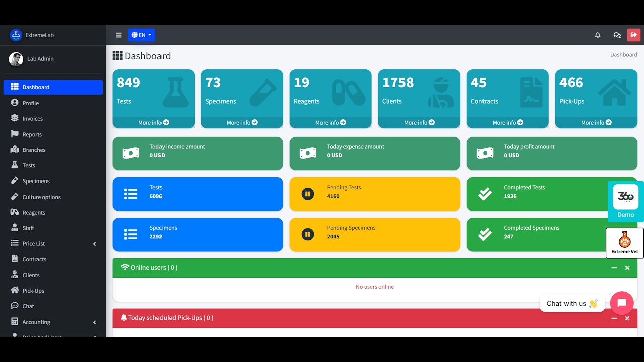This screenshot has height=362, width=644.
Task: Toggle the sidebar hamburger menu
Action: (x=119, y=35)
